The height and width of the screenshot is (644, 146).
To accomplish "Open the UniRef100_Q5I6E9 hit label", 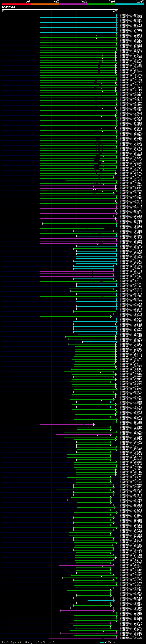I will (131, 22).
